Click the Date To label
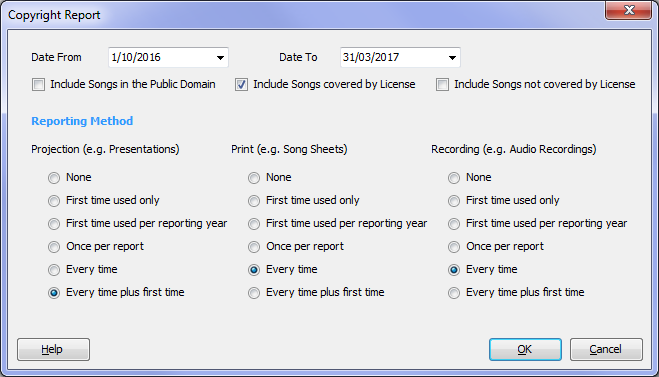Image resolution: width=659 pixels, height=377 pixels. click(298, 58)
